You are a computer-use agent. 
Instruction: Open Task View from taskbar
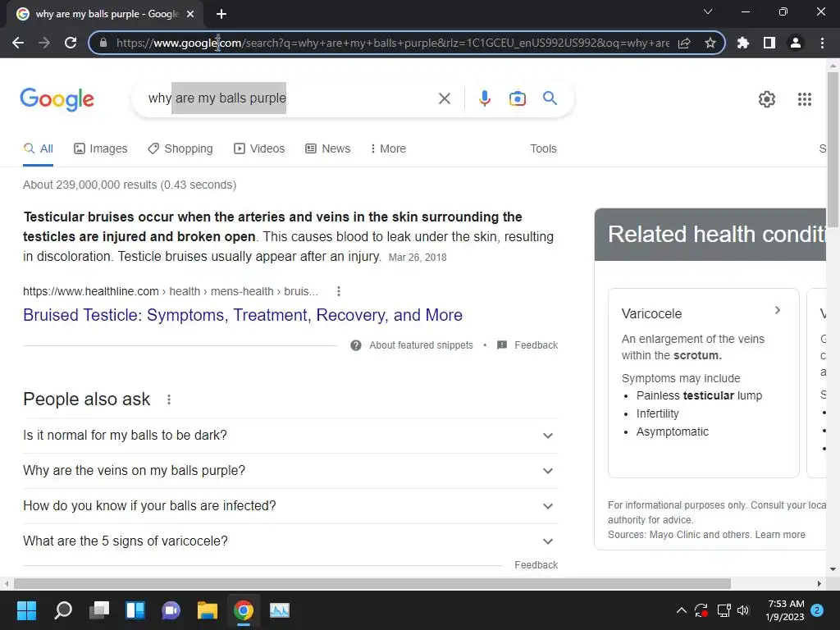click(99, 610)
